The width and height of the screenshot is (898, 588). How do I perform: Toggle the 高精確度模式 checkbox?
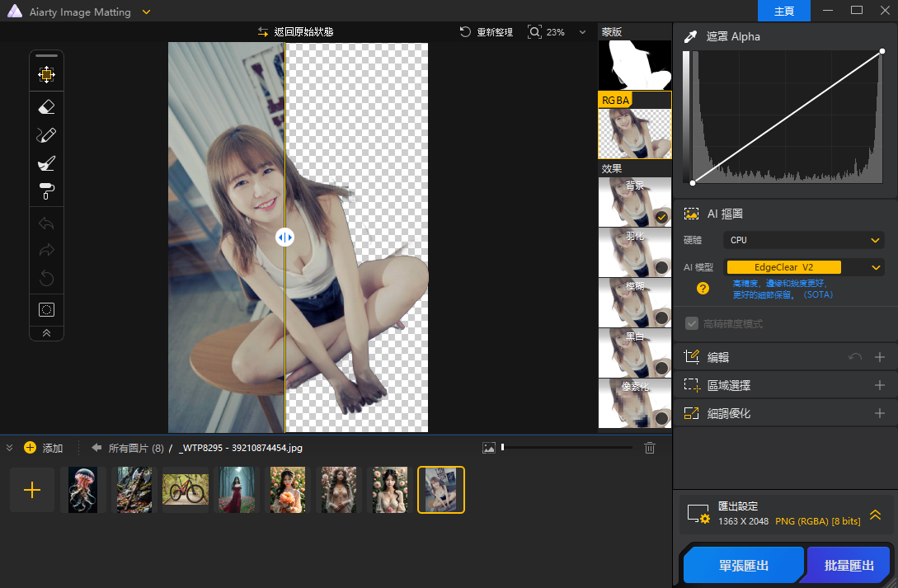click(x=691, y=324)
